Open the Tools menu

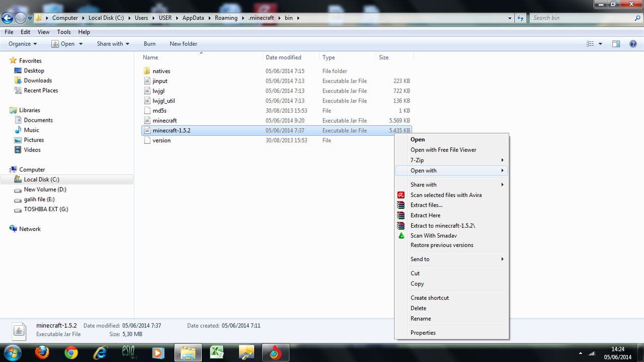point(64,32)
